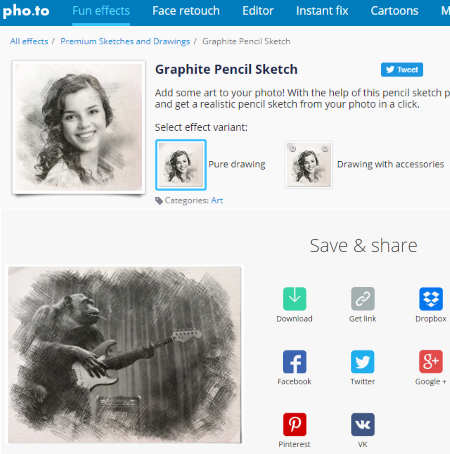Open the Fun effects tab
Viewport: 450px width, 454px height.
tap(101, 11)
